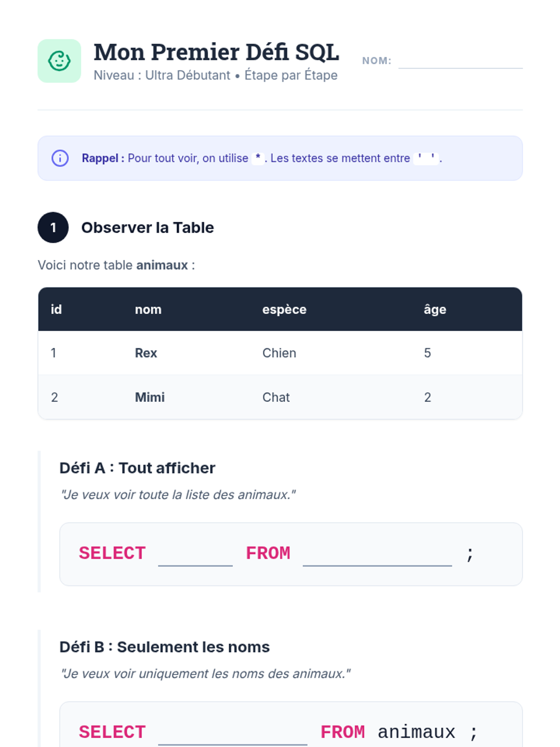Fill in the NOM name field
This screenshot has width=560, height=747.
click(x=460, y=61)
